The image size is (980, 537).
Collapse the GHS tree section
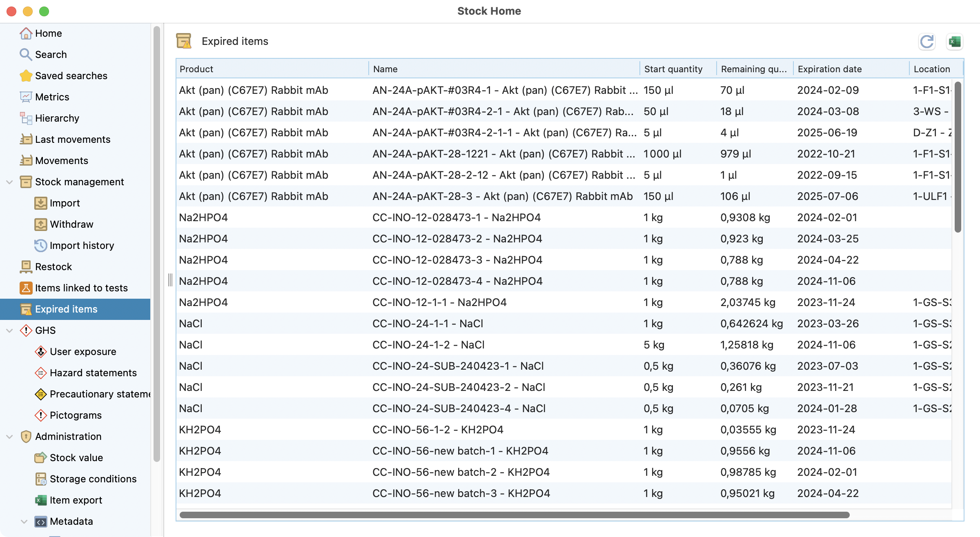coord(9,331)
